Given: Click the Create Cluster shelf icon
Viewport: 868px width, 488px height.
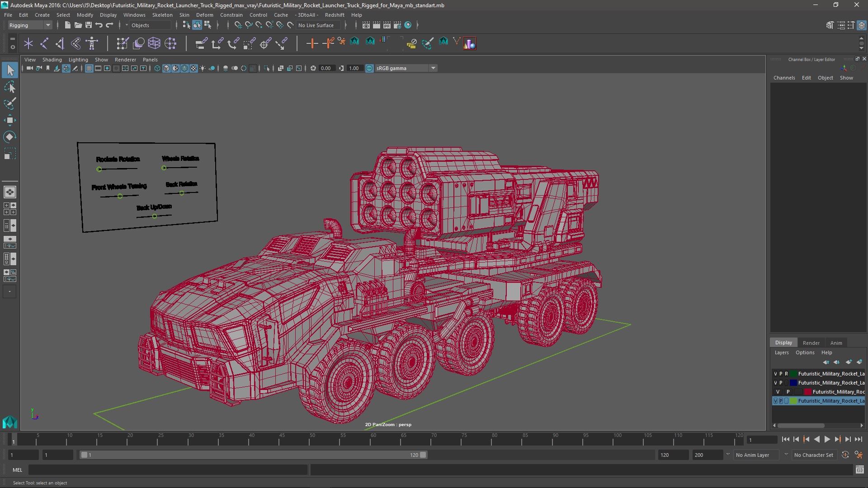Looking at the screenshot, I should pos(170,43).
